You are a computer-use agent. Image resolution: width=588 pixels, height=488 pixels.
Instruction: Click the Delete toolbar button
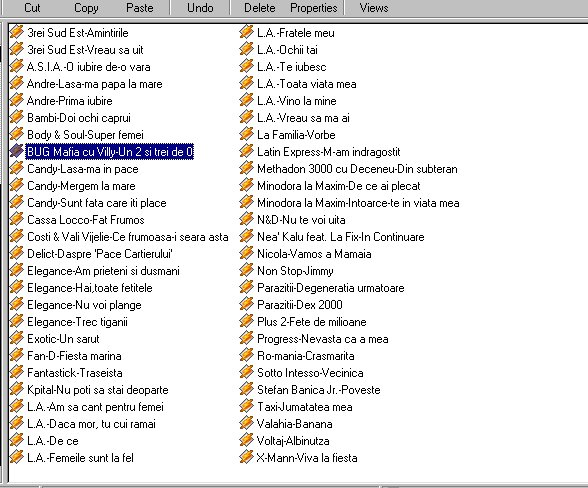(260, 8)
